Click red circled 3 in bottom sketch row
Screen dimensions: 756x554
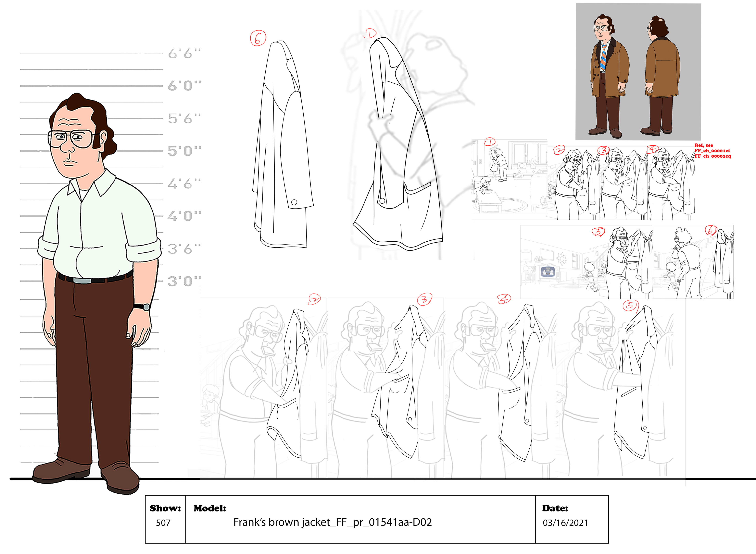tap(424, 299)
